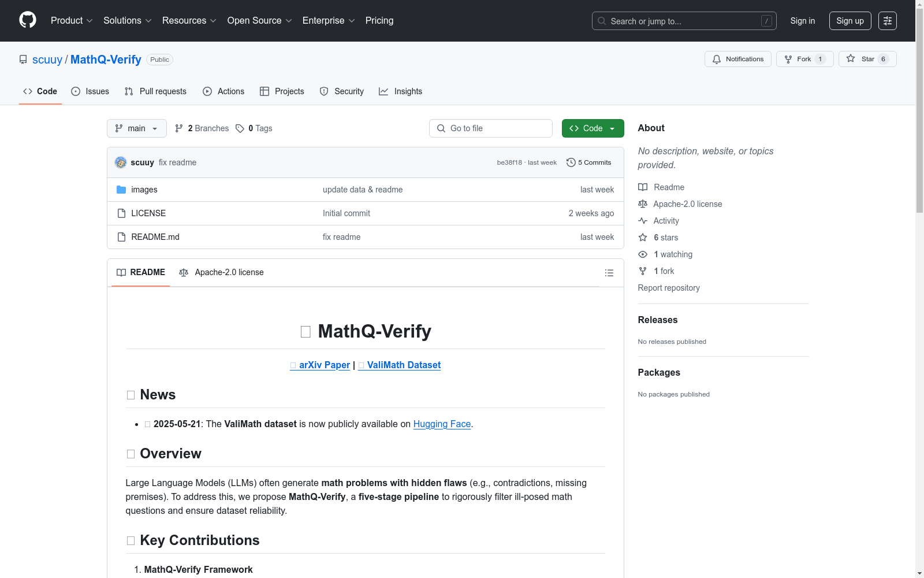Expand the Enterprise menu
This screenshot has height=578, width=924.
point(329,21)
